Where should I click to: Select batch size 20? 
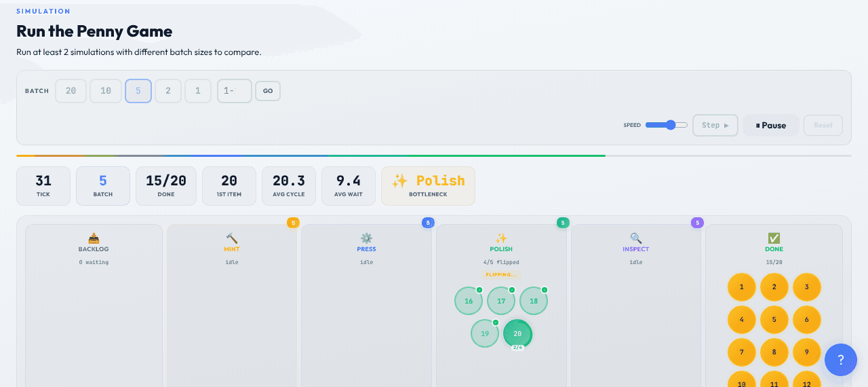(71, 91)
